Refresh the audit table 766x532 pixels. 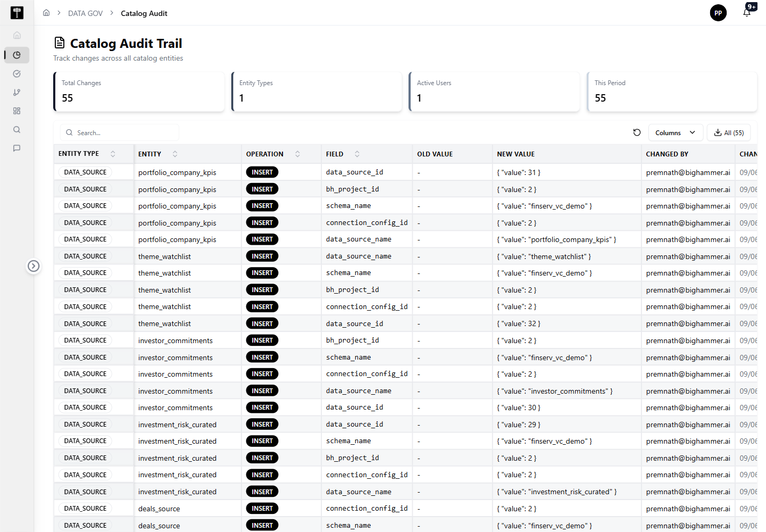[637, 132]
